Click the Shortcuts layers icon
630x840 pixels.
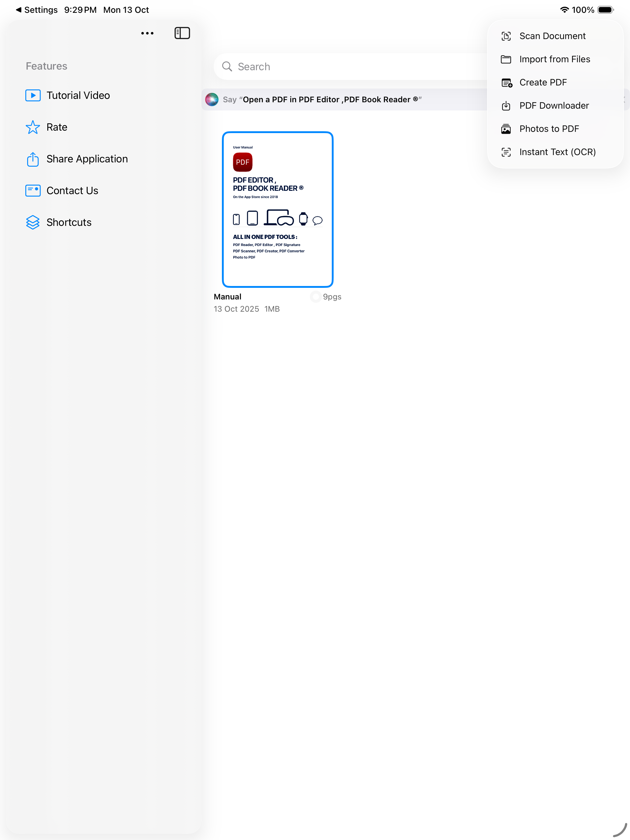(33, 223)
